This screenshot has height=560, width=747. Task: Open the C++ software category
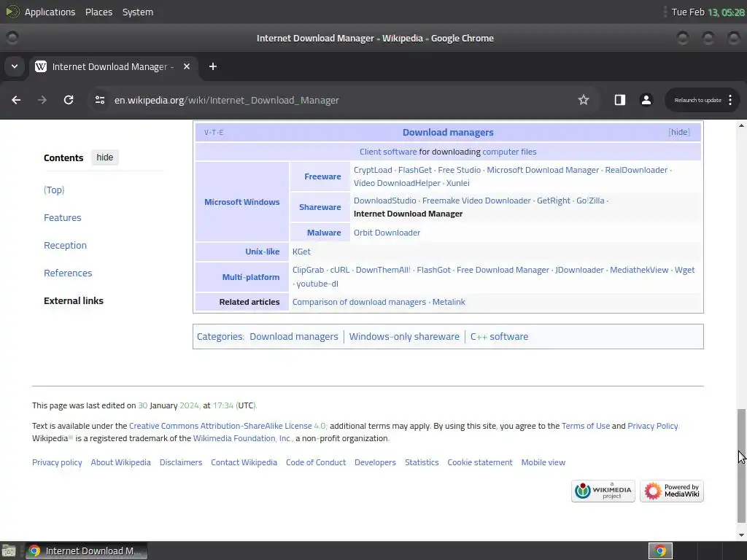(499, 336)
